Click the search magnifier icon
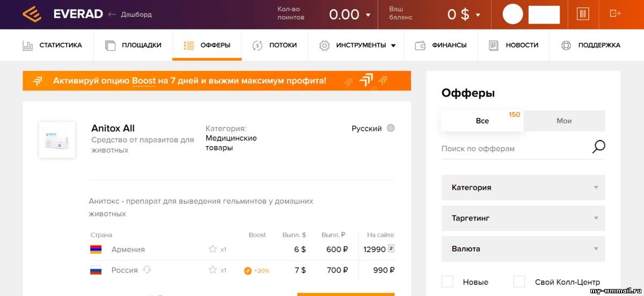Viewport: 644px width, 296px height. [598, 147]
